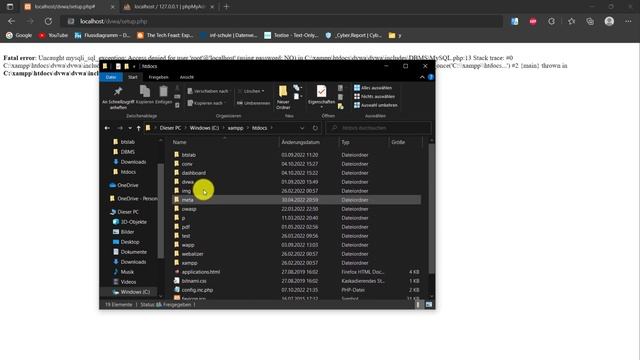Open Musik in the navigation pane
Viewport: 640px width, 360px height.
coord(127,272)
